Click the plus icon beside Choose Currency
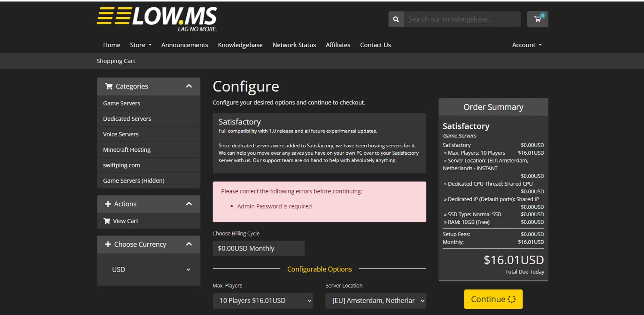The image size is (644, 315). tap(108, 244)
